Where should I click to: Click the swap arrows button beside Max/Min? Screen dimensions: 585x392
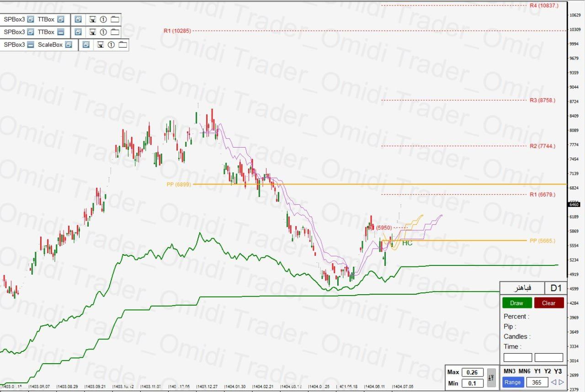pos(491,378)
